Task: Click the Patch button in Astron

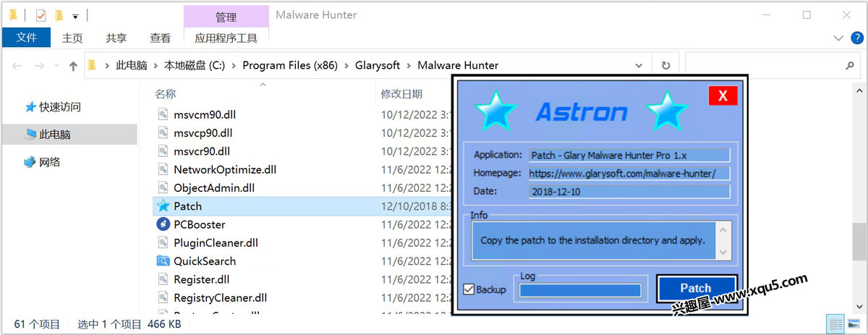Action: tap(696, 288)
